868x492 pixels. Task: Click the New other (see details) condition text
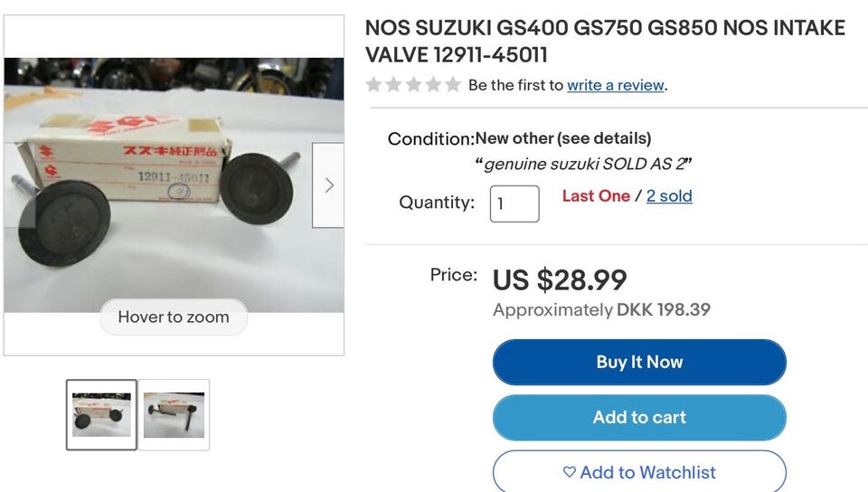(562, 138)
